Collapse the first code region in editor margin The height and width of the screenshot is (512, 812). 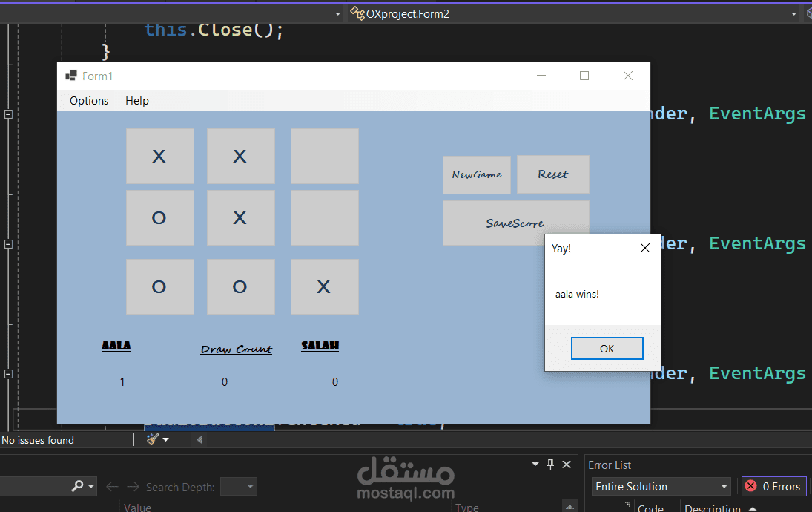(8, 114)
